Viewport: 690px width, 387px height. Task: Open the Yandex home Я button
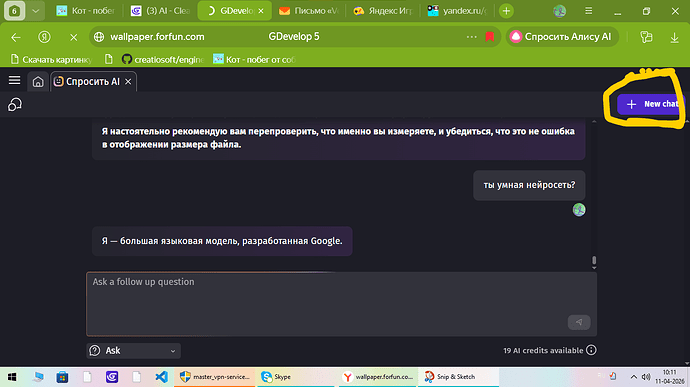pyautogui.click(x=44, y=37)
